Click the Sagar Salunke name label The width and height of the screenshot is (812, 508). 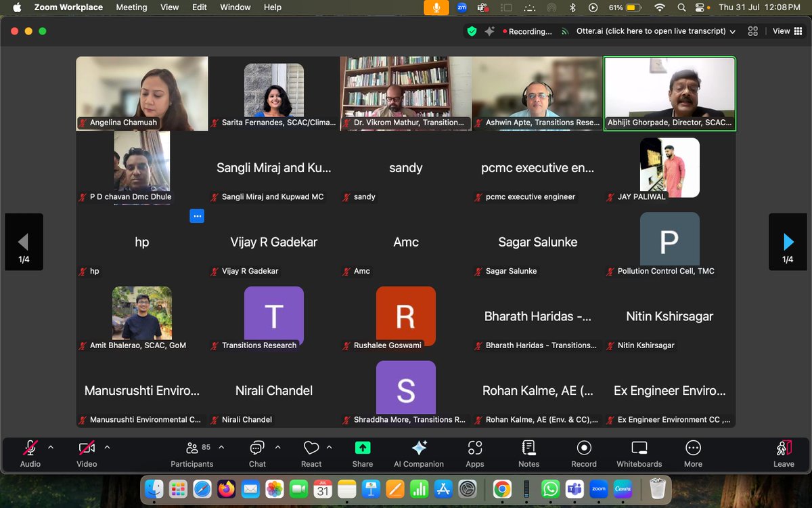click(511, 271)
